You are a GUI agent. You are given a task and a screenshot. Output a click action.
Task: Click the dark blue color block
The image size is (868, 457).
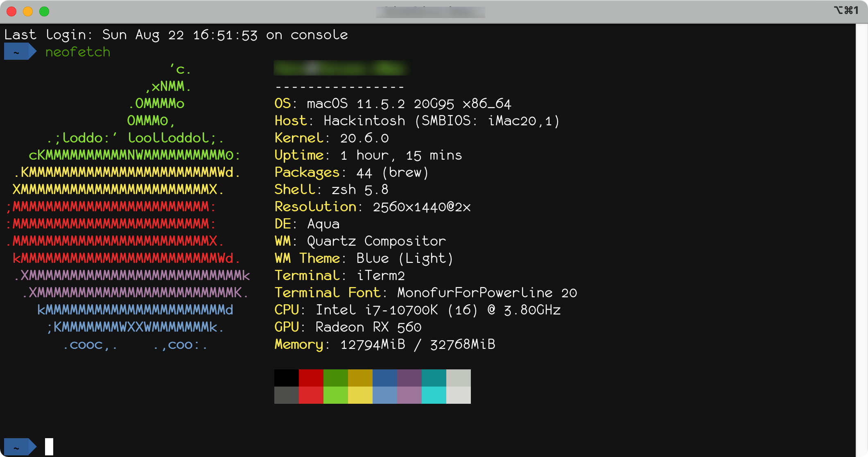[x=385, y=378]
